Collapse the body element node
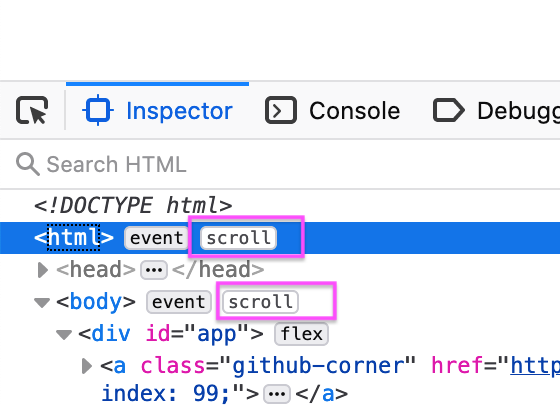The height and width of the screenshot is (406, 560). coord(42,302)
